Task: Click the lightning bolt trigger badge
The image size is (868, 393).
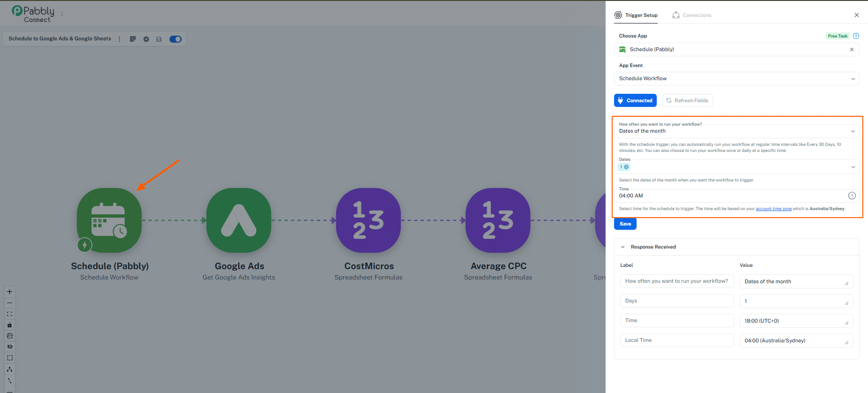Action: click(x=84, y=245)
